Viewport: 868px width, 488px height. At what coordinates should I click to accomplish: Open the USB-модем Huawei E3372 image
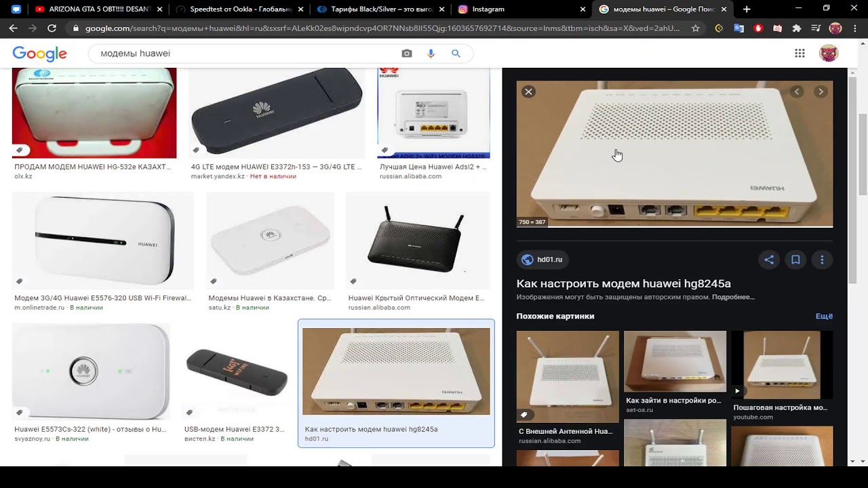click(235, 372)
